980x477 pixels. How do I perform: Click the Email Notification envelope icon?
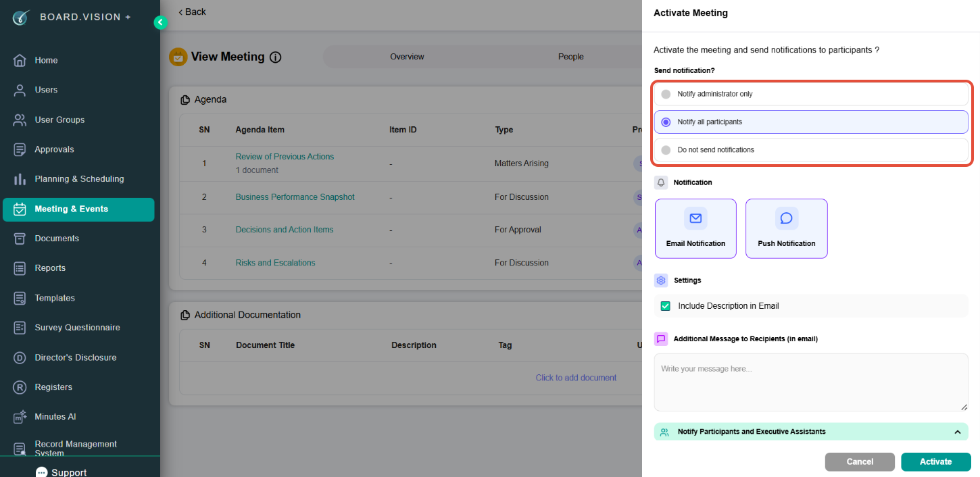point(695,218)
